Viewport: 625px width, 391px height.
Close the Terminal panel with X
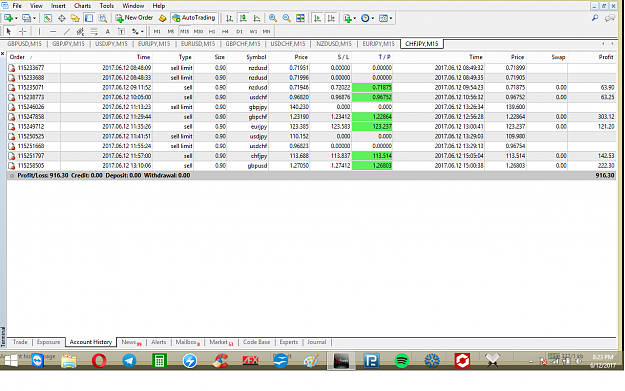click(x=3, y=53)
